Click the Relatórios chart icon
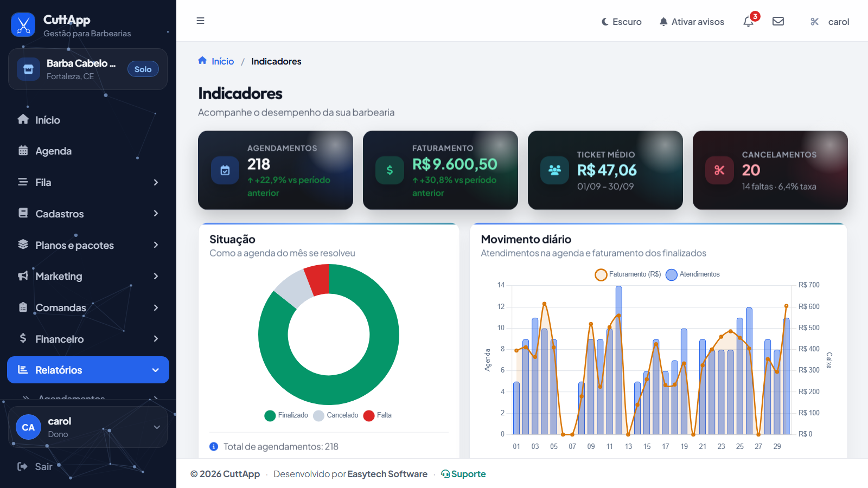 click(x=23, y=370)
